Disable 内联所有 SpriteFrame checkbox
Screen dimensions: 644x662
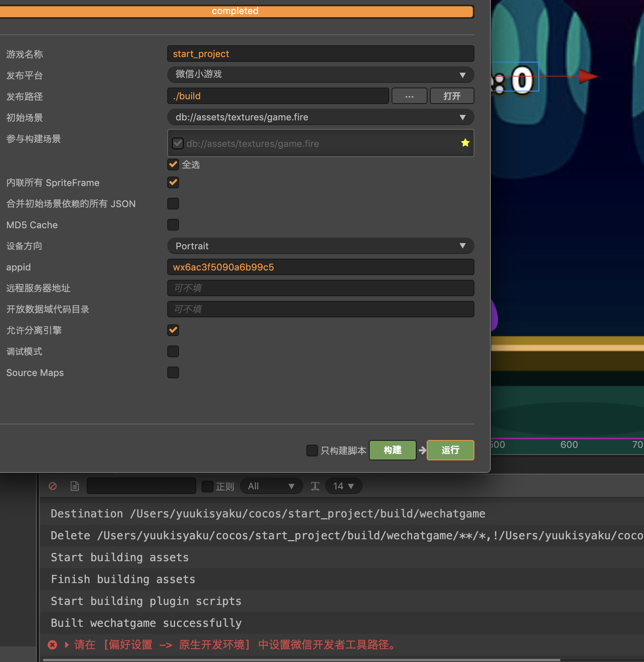point(173,182)
